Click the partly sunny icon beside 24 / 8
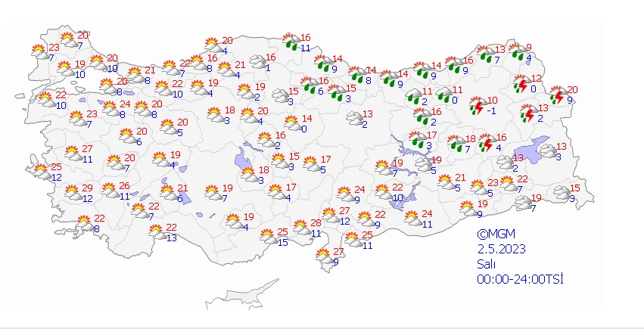Screen dimensions: 644x329 click(111, 109)
